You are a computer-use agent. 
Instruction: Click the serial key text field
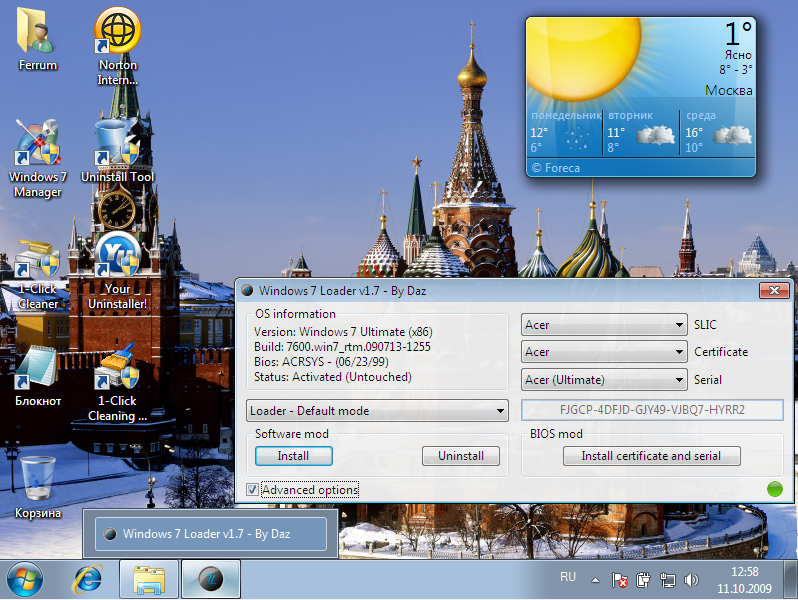[652, 410]
